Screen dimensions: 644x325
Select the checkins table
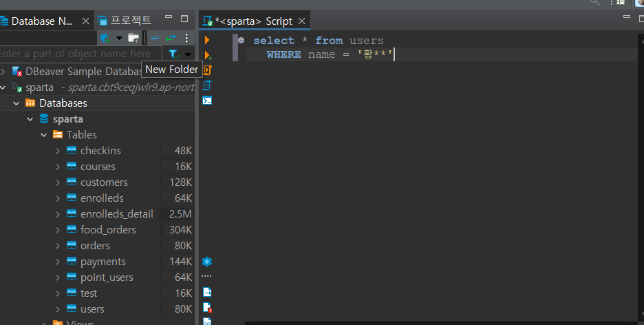pos(100,151)
